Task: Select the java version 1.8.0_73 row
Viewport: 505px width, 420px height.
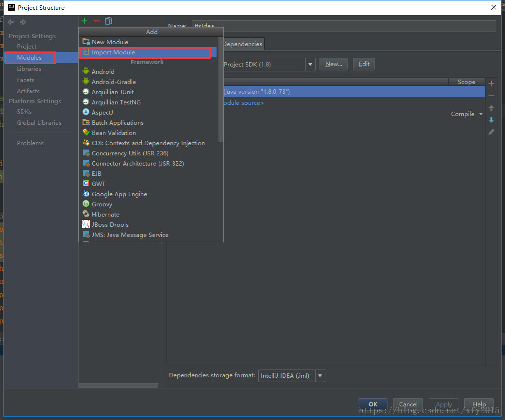Action: point(354,91)
